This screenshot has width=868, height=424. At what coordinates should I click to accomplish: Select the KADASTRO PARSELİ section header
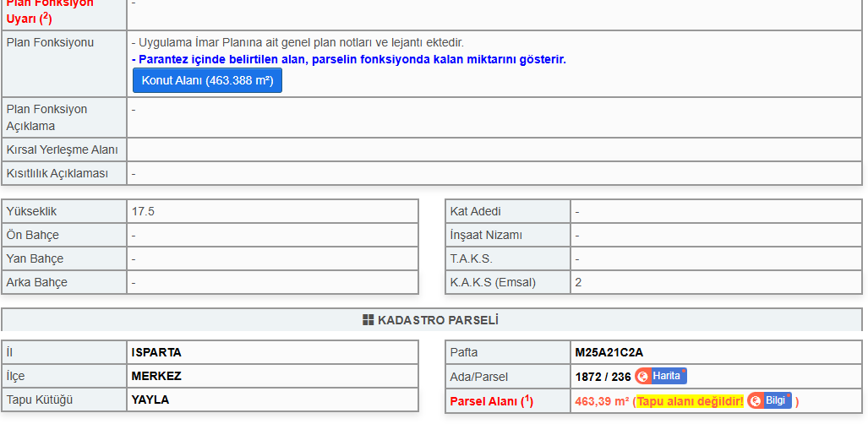[432, 320]
